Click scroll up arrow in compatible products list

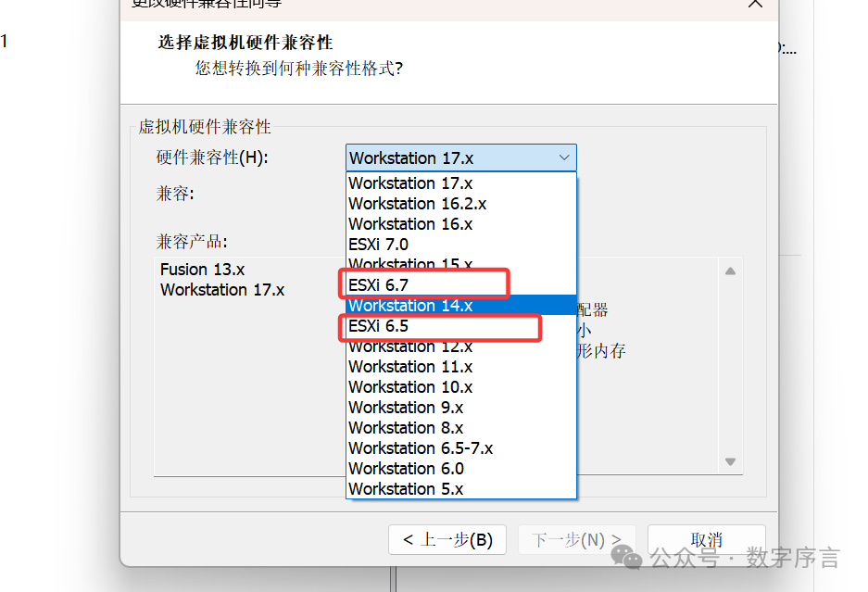(730, 271)
